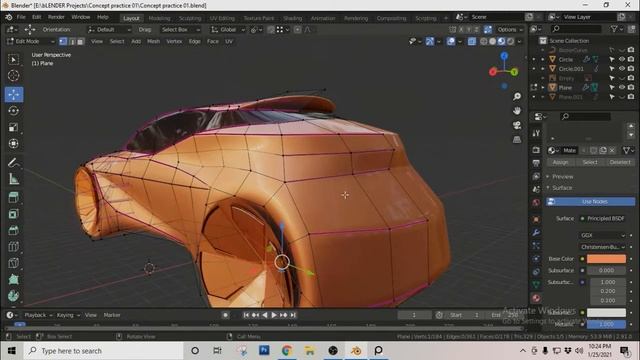Open the File menu
Image resolution: width=640 pixels, height=360 pixels.
pyautogui.click(x=21, y=17)
